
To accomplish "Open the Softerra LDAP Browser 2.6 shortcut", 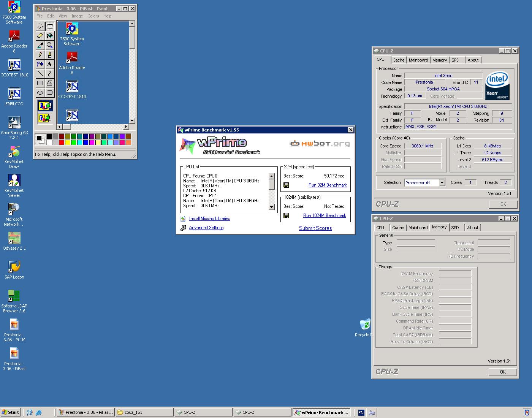I will [14, 301].
